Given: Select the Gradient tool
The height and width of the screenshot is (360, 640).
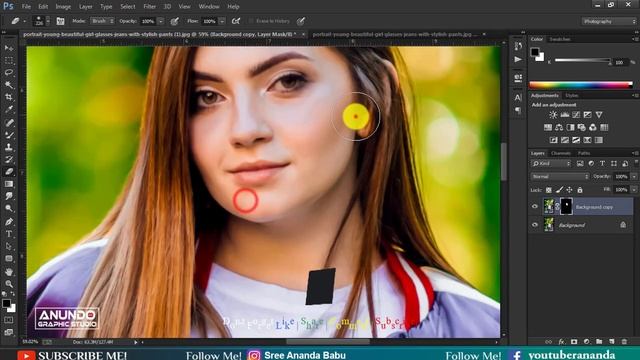Looking at the screenshot, I should 9,184.
